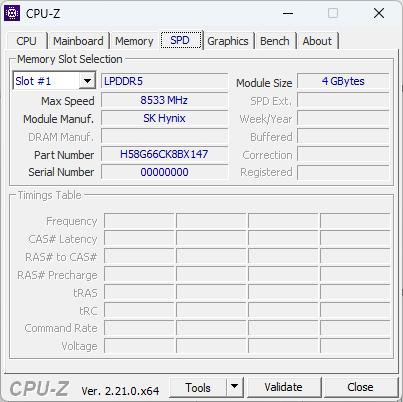This screenshot has width=403, height=402.
Task: Click the Close button at bottom
Action: click(x=360, y=387)
